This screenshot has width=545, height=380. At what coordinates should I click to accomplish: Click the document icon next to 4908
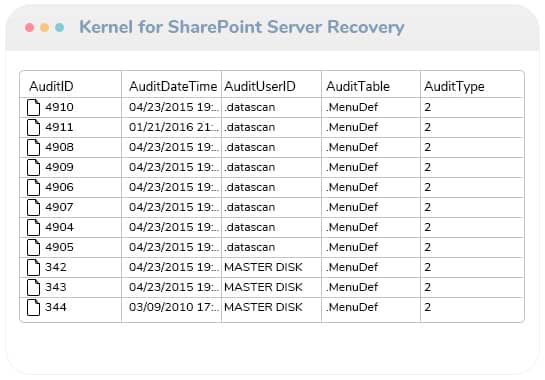tap(33, 147)
